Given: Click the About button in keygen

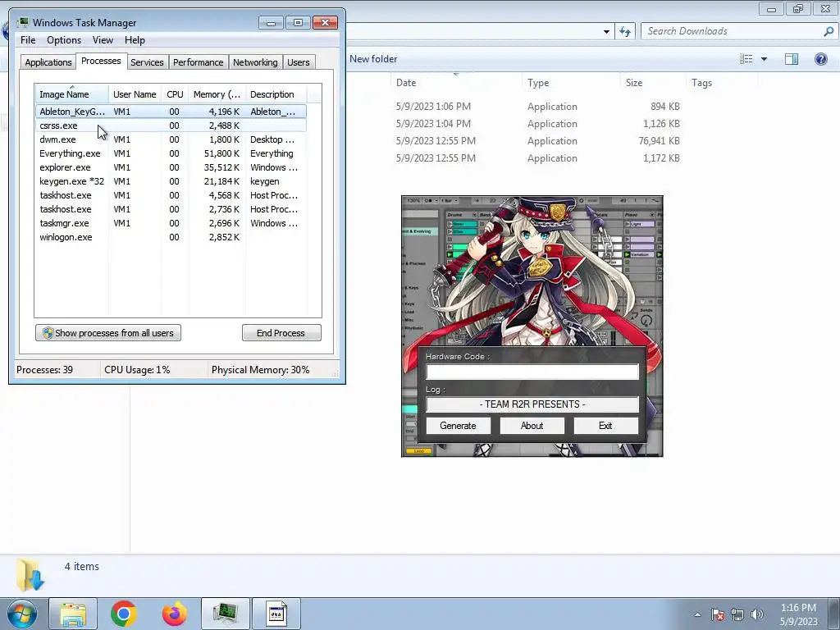Looking at the screenshot, I should click(x=532, y=426).
